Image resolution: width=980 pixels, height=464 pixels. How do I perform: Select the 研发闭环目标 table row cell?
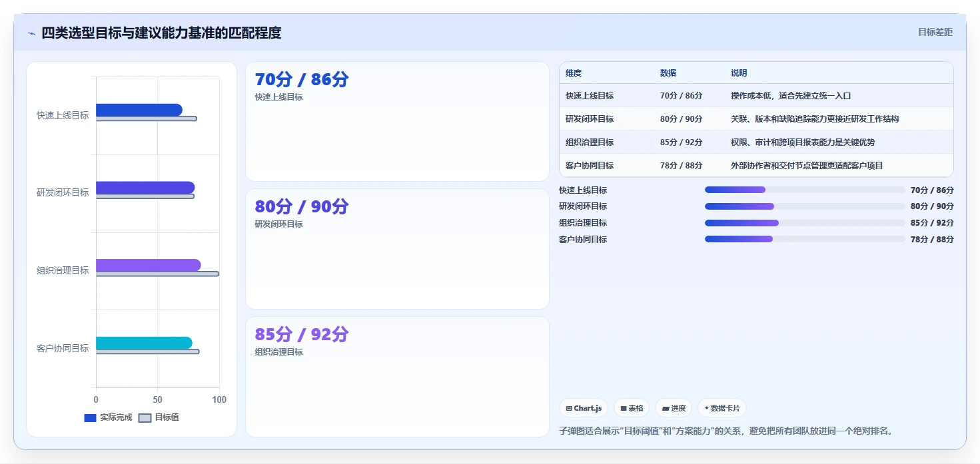[590, 119]
